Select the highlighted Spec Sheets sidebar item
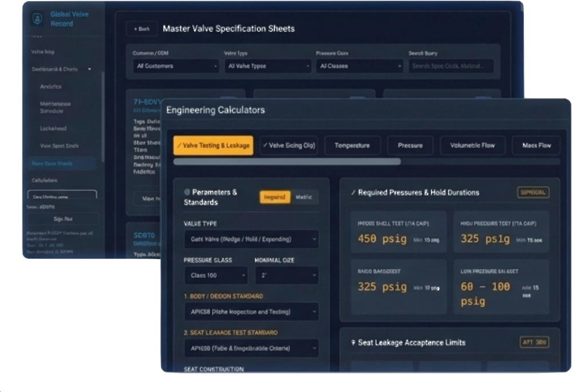Image resolution: width=572 pixels, height=392 pixels. (x=62, y=163)
